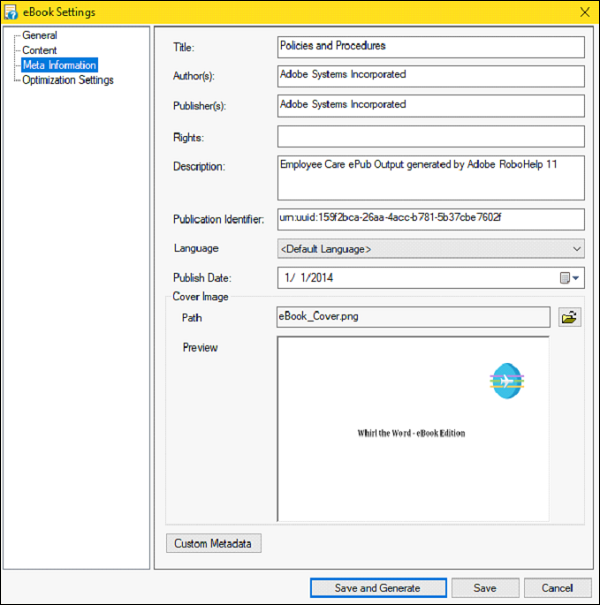The width and height of the screenshot is (600, 605).
Task: Close the eBook Settings dialog
Action: point(584,12)
